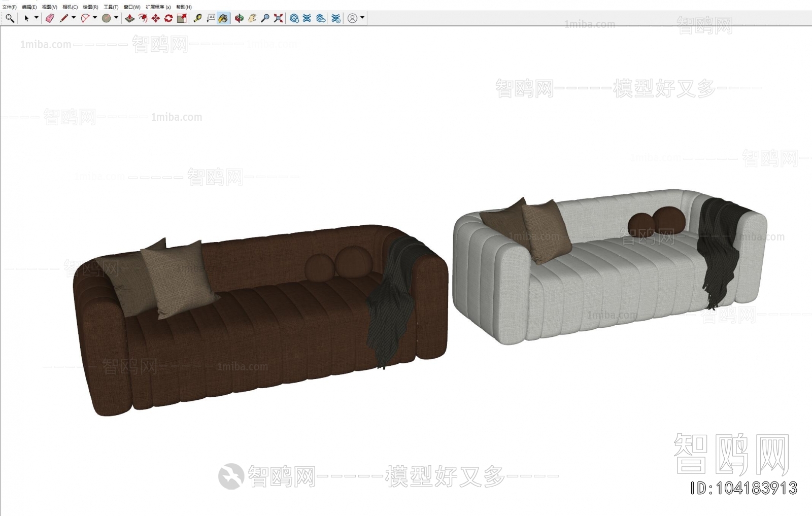The image size is (812, 516).
Task: Click the Zoom Extents tool
Action: (278, 18)
